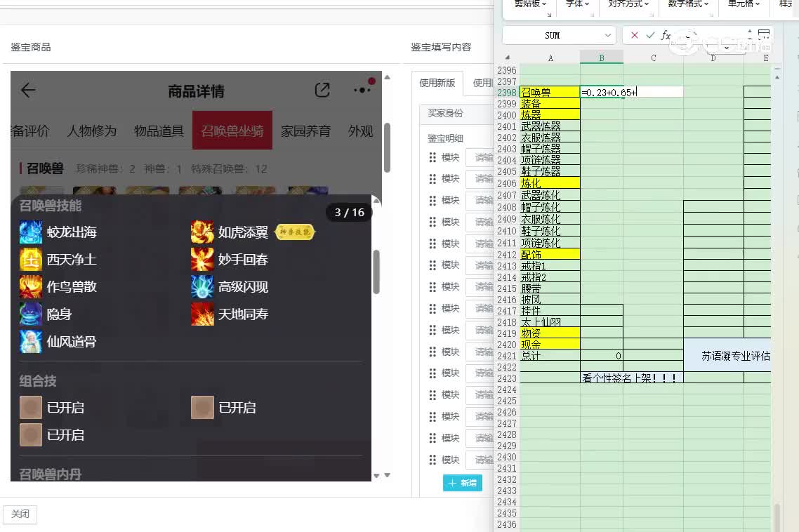
Task: Click the 蛟龙出海 skill icon
Action: coord(31,232)
